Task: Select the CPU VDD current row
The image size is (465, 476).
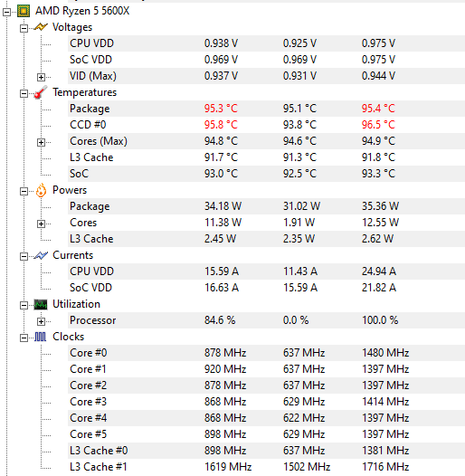Action: 267,271
